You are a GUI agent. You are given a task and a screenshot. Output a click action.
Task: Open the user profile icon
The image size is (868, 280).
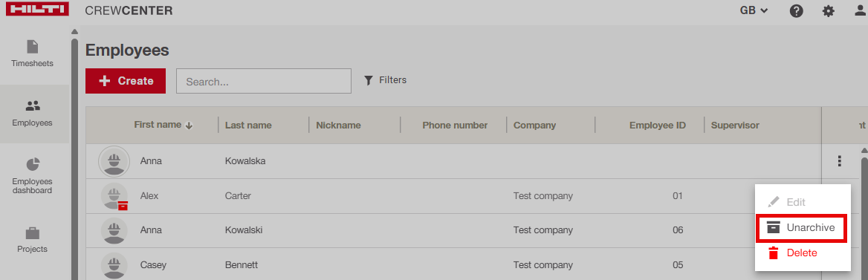coord(860,10)
